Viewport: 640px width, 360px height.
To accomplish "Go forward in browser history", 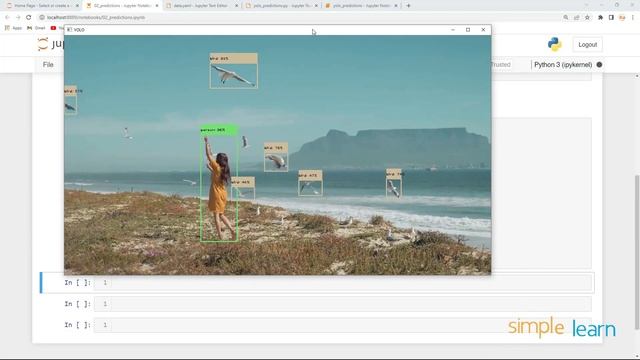I will click(18, 18).
